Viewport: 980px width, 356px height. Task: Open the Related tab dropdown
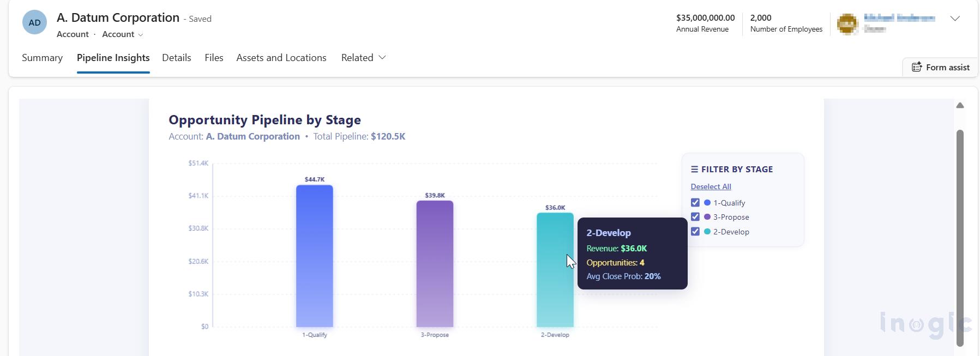pyautogui.click(x=363, y=58)
